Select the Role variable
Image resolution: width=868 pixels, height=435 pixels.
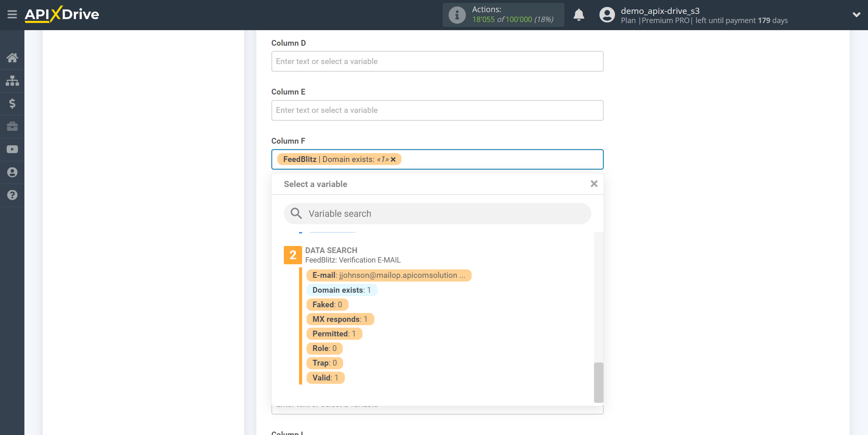click(x=324, y=348)
